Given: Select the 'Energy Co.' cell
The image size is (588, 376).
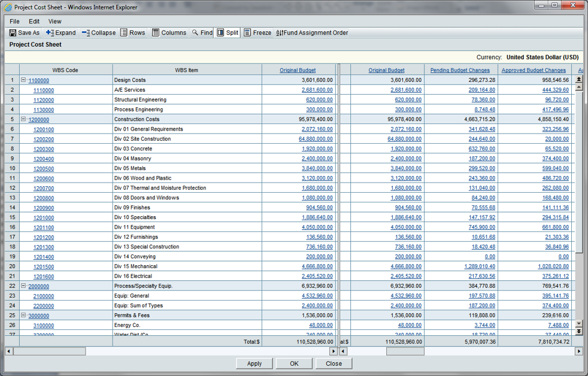Looking at the screenshot, I should (x=187, y=325).
